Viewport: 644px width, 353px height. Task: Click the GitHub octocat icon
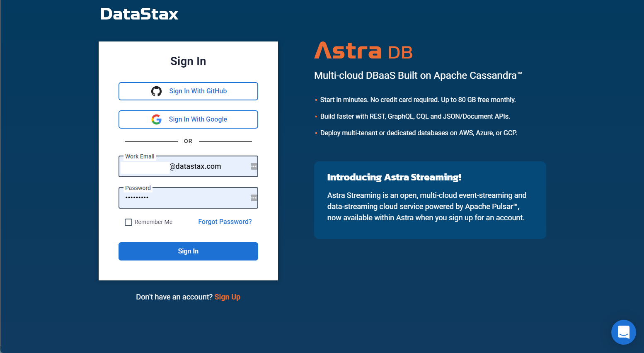(156, 91)
